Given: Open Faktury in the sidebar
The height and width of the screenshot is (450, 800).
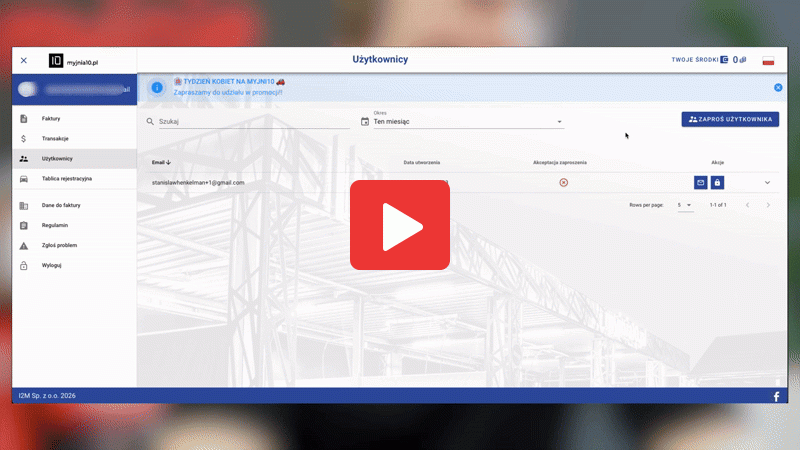Looking at the screenshot, I should click(51, 118).
